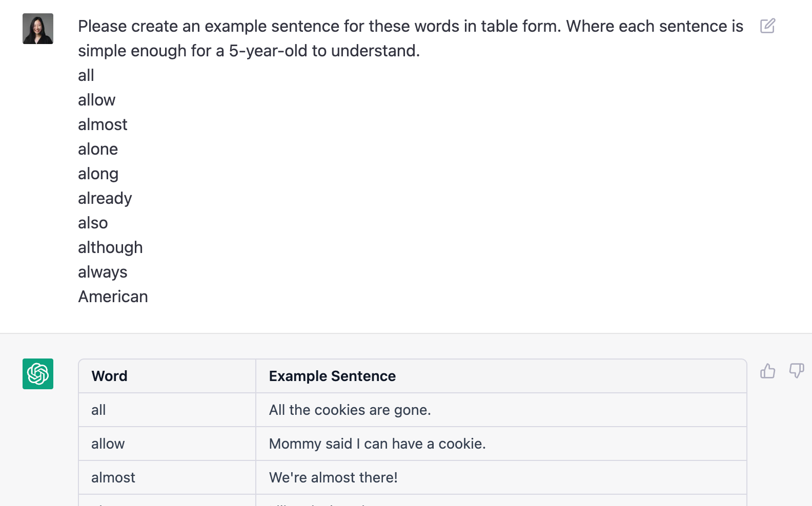
Task: Click "Mommy said I can have a cookie."
Action: click(x=377, y=444)
